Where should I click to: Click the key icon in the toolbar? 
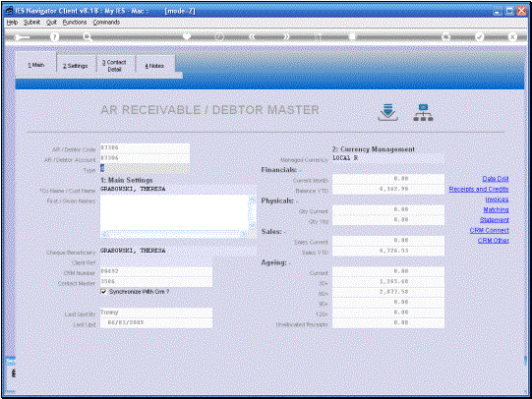tap(22, 37)
